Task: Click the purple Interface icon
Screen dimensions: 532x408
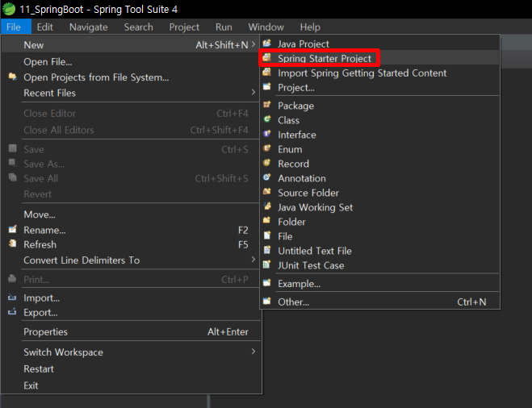Action: pyautogui.click(x=267, y=134)
